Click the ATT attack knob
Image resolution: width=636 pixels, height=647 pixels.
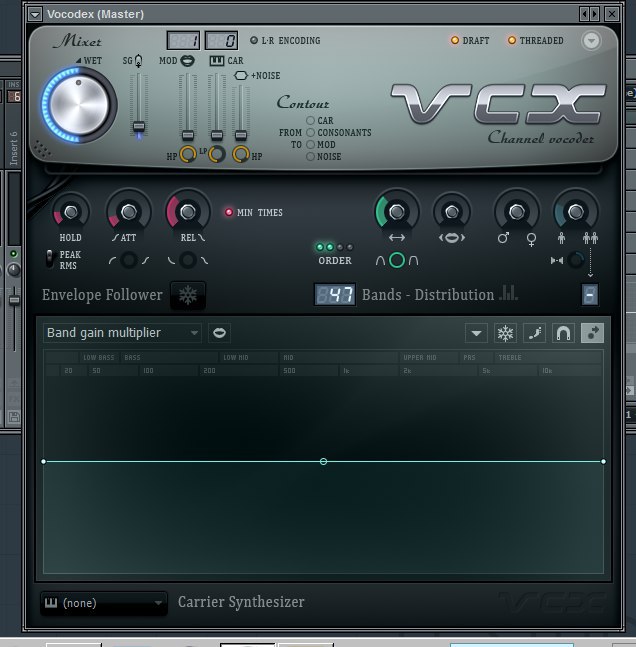click(129, 212)
